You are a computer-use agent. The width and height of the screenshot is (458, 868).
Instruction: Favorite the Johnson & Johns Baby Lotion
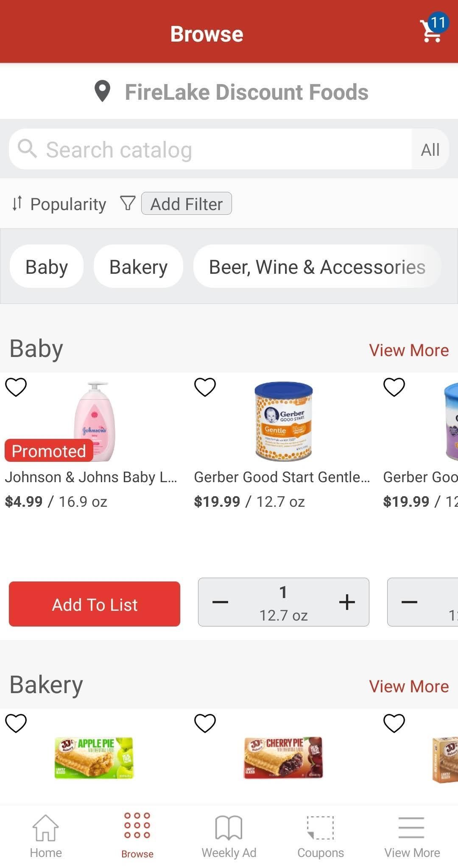16,387
